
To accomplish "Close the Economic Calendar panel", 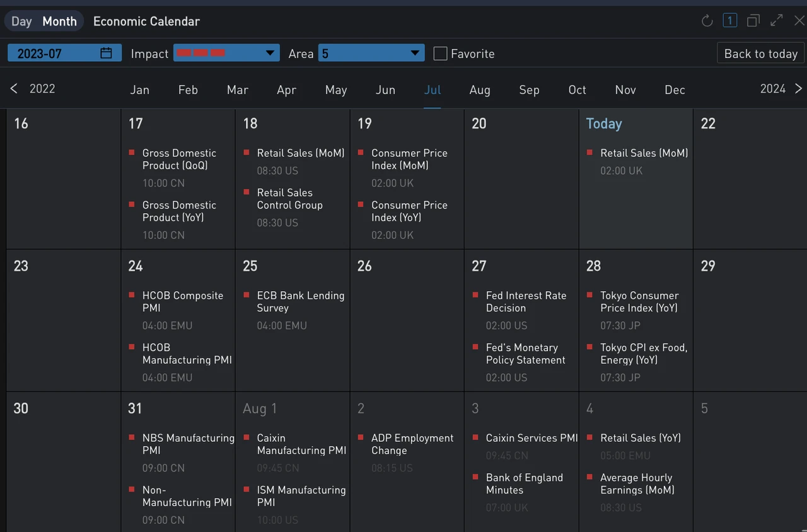I will 799,21.
